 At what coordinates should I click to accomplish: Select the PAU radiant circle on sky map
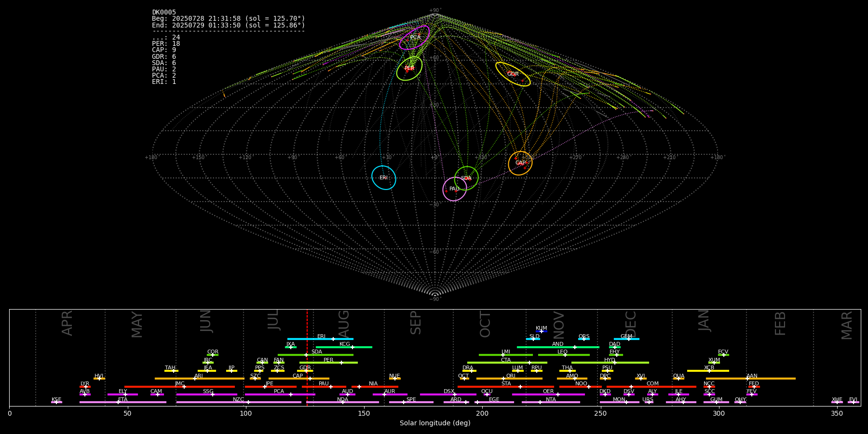point(455,189)
